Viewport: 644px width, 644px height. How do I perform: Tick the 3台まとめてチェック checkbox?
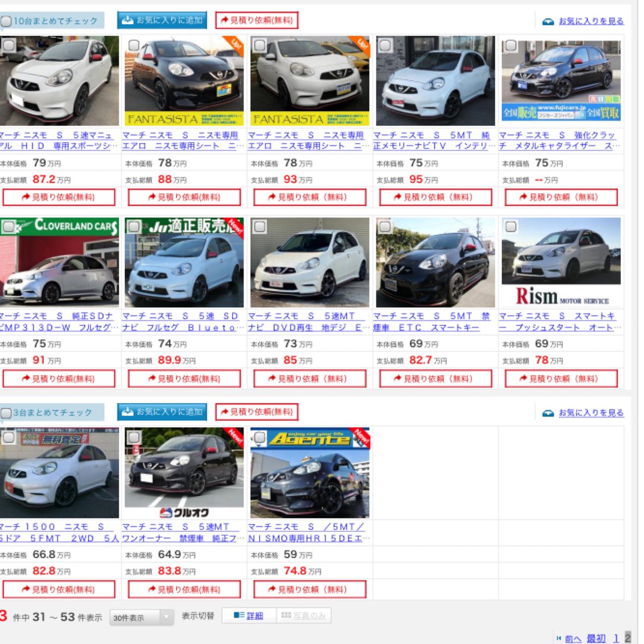click(6, 413)
